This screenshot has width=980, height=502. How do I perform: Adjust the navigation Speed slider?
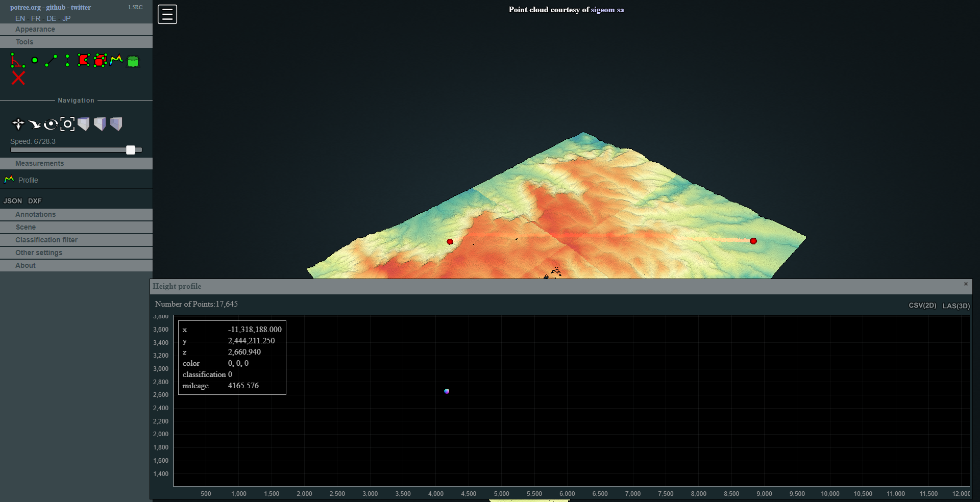click(x=131, y=150)
